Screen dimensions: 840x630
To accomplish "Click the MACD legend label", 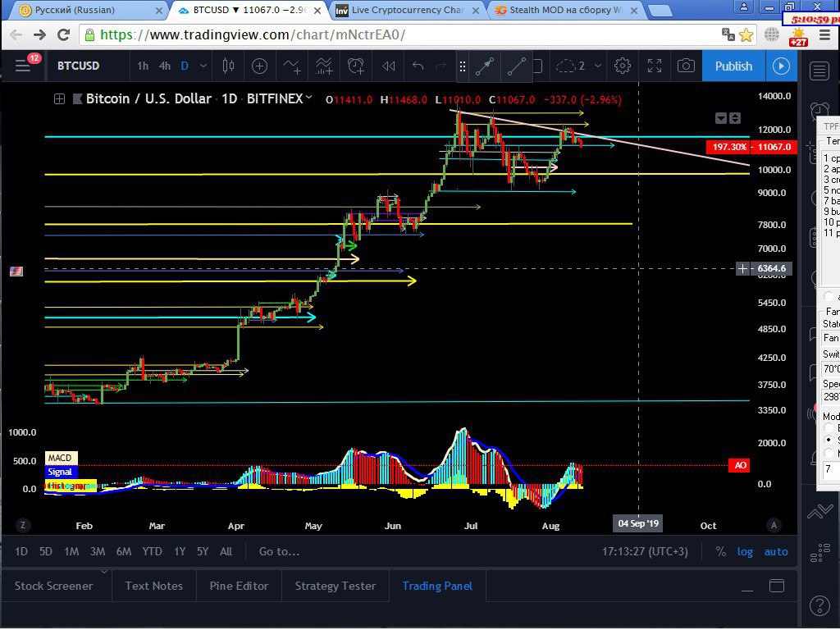I will pos(60,458).
